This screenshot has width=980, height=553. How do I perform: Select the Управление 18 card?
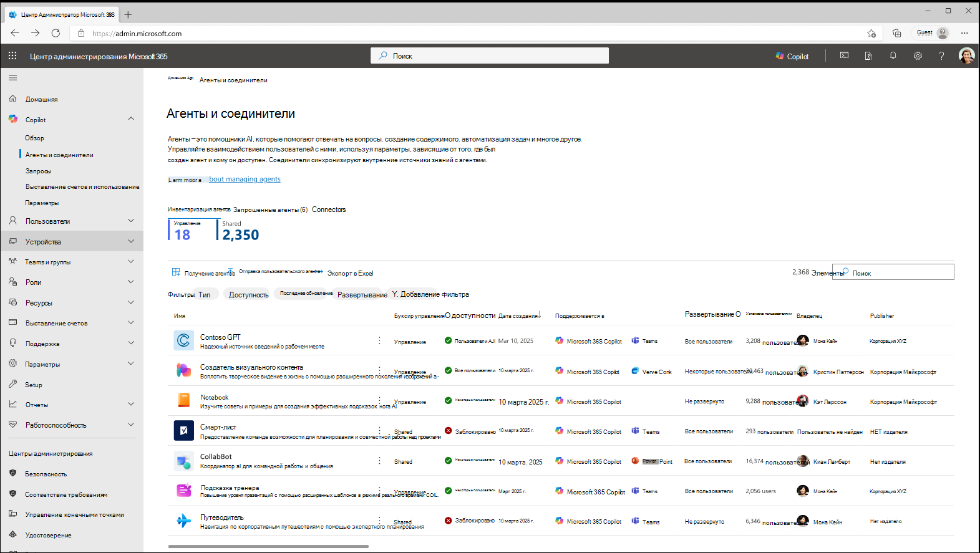coord(185,230)
